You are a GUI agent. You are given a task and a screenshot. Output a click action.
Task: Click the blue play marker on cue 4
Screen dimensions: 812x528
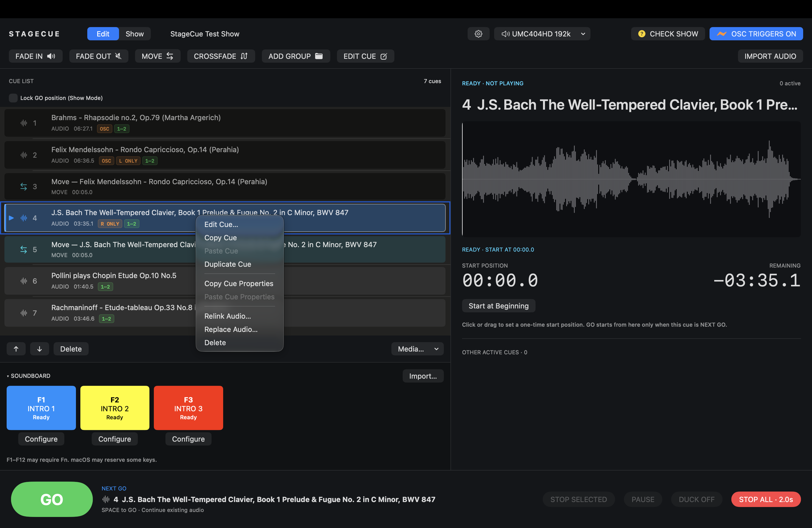[x=11, y=218]
